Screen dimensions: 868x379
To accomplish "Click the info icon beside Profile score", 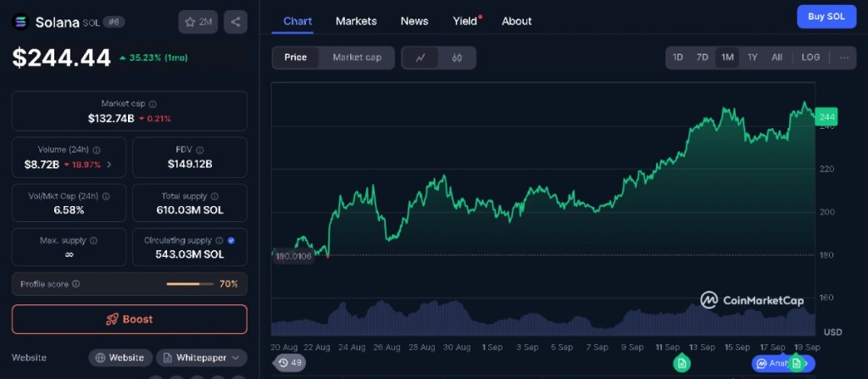I will click(76, 284).
